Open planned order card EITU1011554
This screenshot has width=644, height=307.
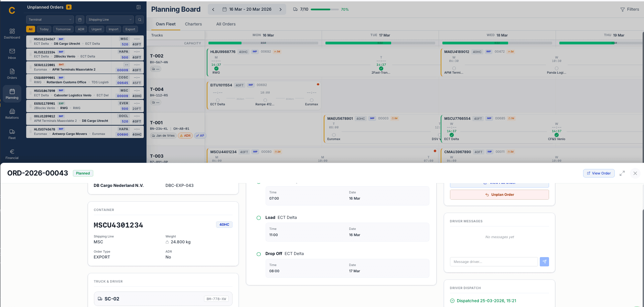click(x=264, y=96)
